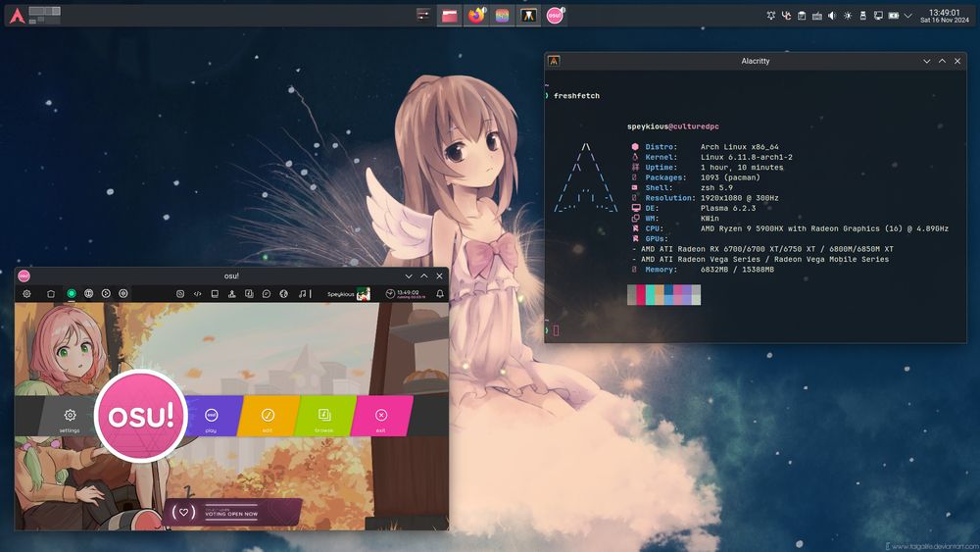980x552 pixels.
Task: Click the Radeon Vega Series GPU line
Action: point(760,259)
